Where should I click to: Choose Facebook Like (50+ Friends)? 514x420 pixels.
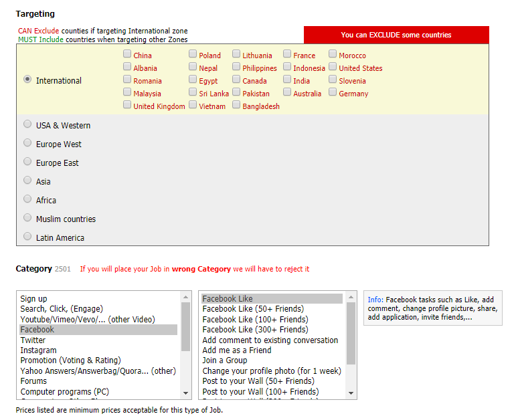click(272, 309)
